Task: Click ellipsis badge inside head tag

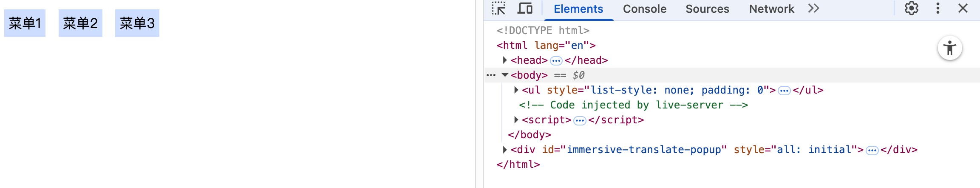Action: click(556, 61)
